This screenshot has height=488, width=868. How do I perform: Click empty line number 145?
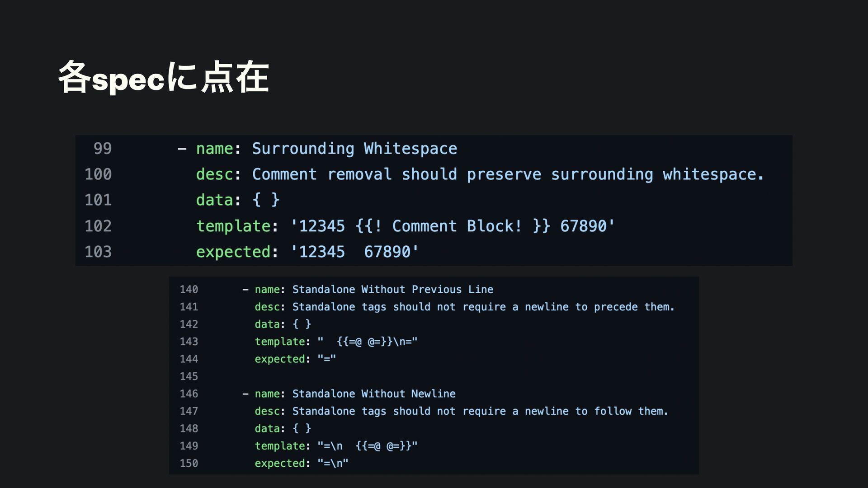coord(189,376)
